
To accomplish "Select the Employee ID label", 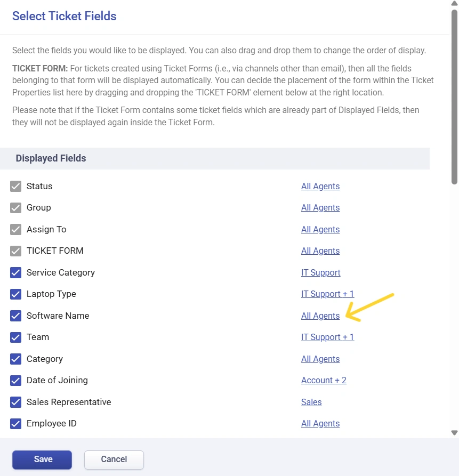I will tap(52, 423).
